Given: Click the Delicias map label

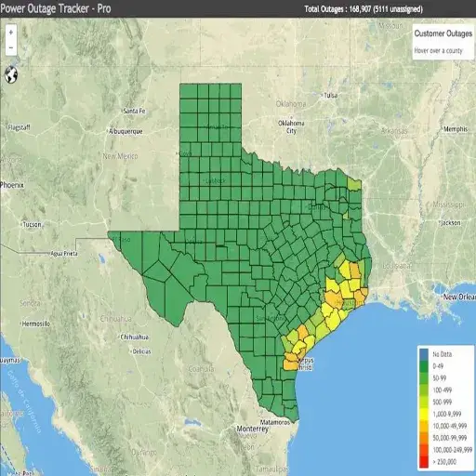Looking at the screenshot, I should click(x=141, y=351).
